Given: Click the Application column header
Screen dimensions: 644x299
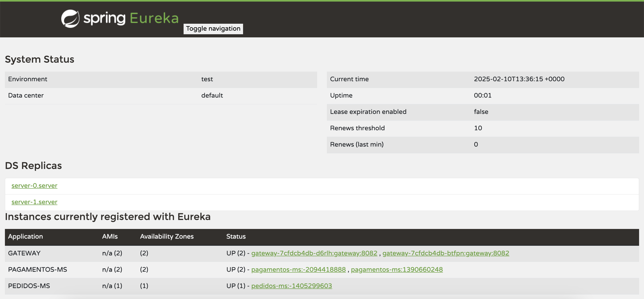Looking at the screenshot, I should [x=25, y=237].
